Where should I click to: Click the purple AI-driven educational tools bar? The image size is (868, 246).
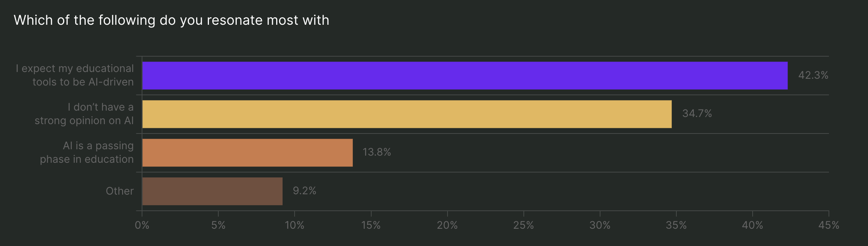coord(465,76)
